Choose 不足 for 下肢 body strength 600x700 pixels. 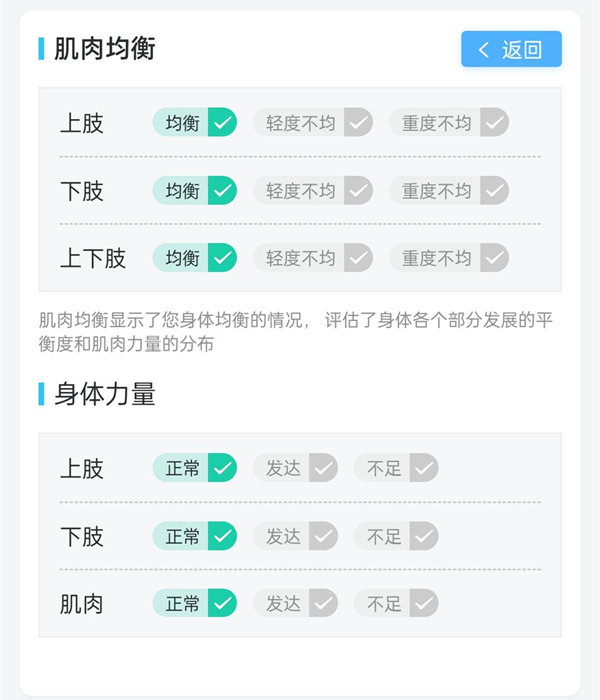tap(396, 536)
